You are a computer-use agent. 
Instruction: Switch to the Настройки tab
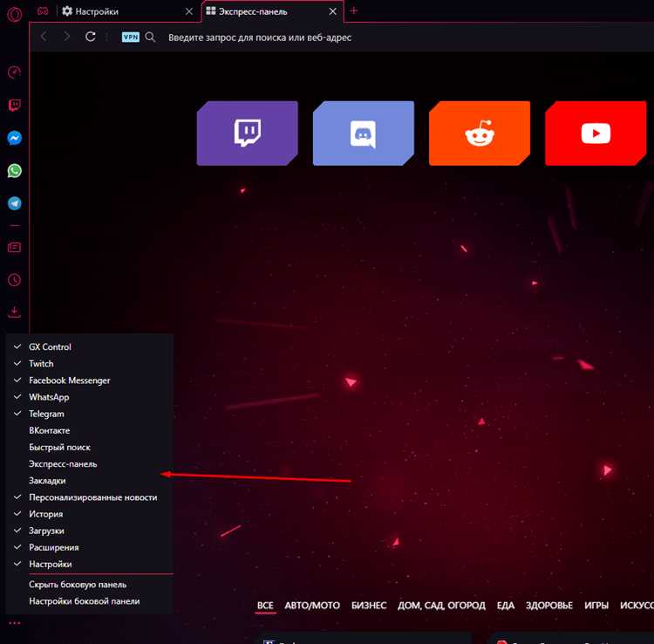127,11
